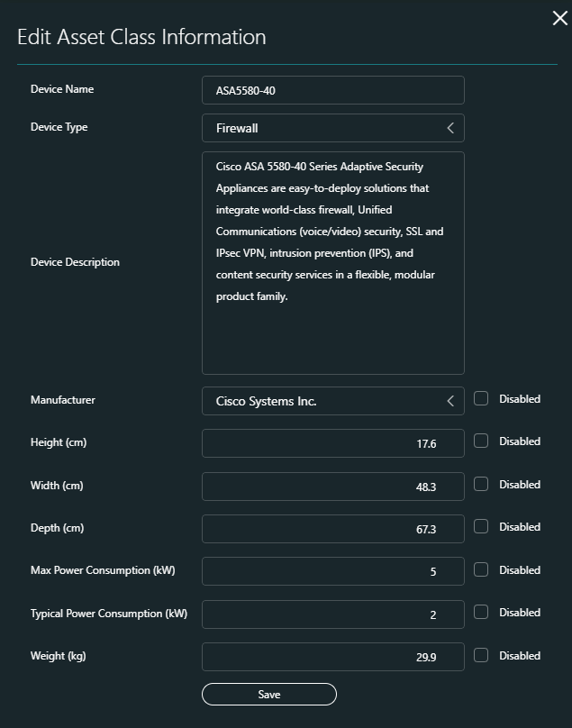Enable Disabled for Max Power Consumption
This screenshot has width=572, height=728.
pos(481,569)
